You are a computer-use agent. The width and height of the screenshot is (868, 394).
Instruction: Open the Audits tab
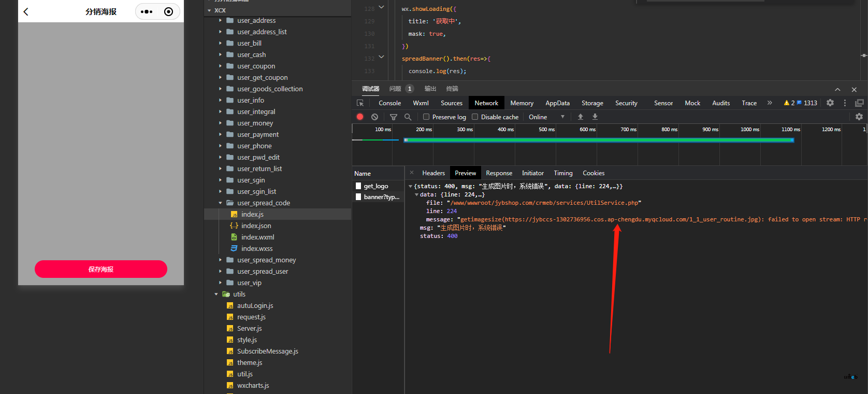pos(721,103)
